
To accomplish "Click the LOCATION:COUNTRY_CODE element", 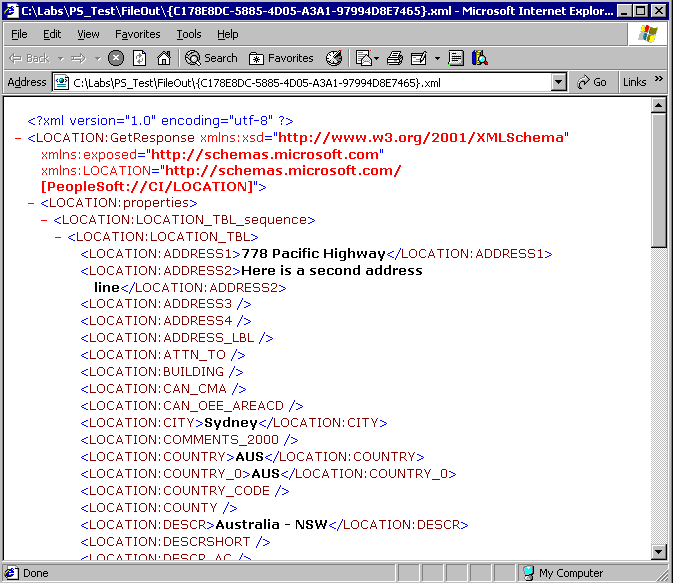I will tap(185, 491).
